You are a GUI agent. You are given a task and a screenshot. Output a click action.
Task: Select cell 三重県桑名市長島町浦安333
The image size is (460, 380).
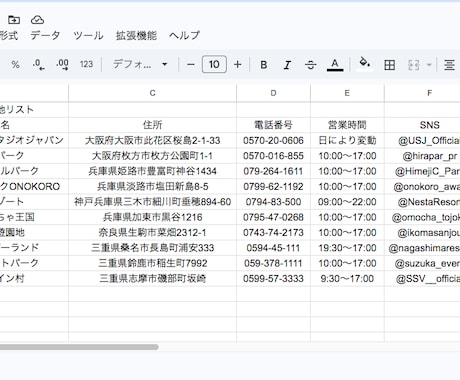click(152, 248)
